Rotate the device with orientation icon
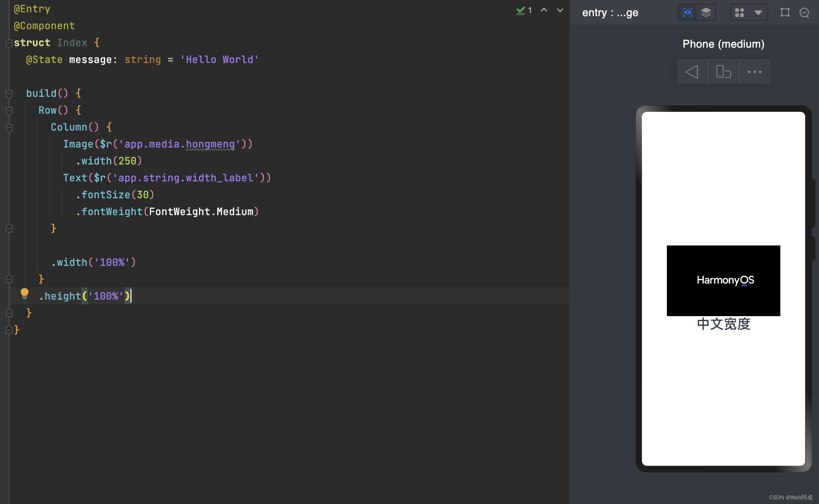 pos(723,72)
